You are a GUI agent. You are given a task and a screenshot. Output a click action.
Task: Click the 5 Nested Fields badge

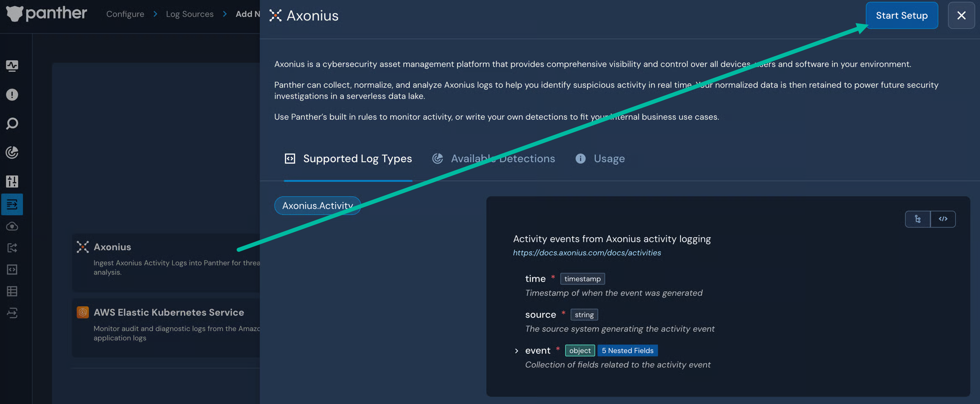tap(627, 351)
